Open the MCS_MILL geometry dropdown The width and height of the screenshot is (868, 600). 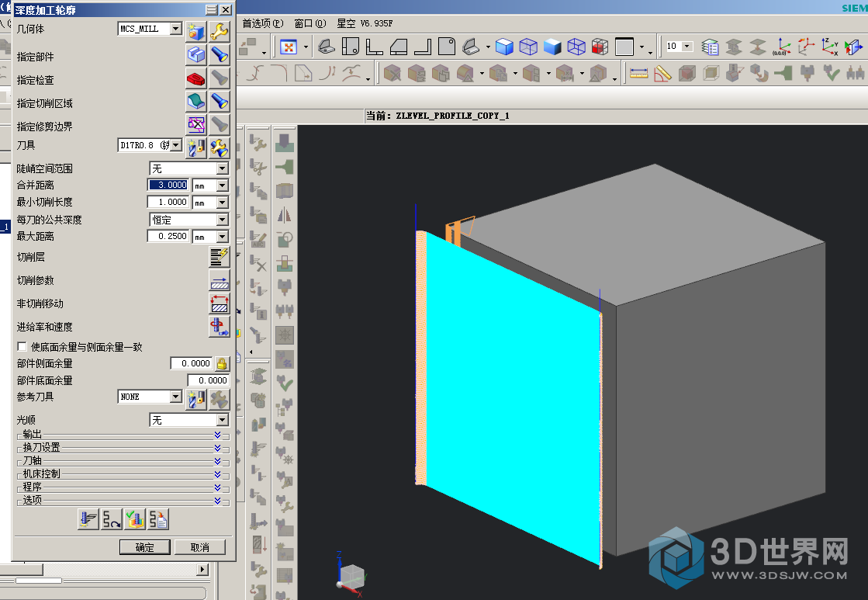pos(175,29)
